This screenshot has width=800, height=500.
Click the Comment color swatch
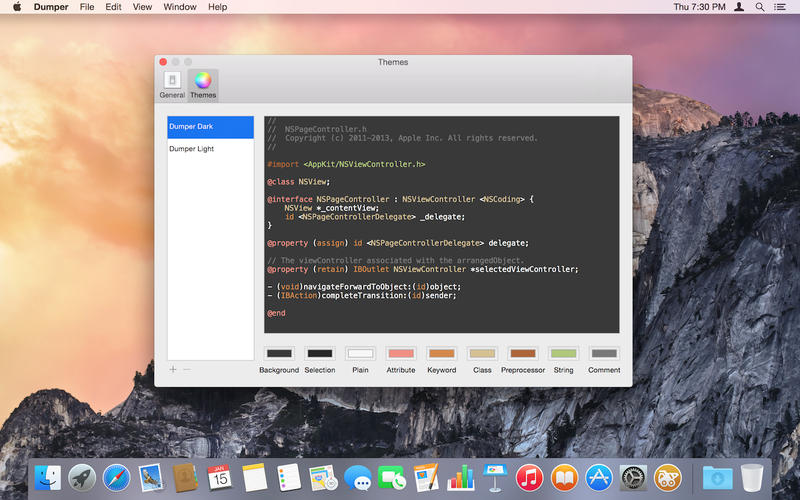[x=604, y=353]
